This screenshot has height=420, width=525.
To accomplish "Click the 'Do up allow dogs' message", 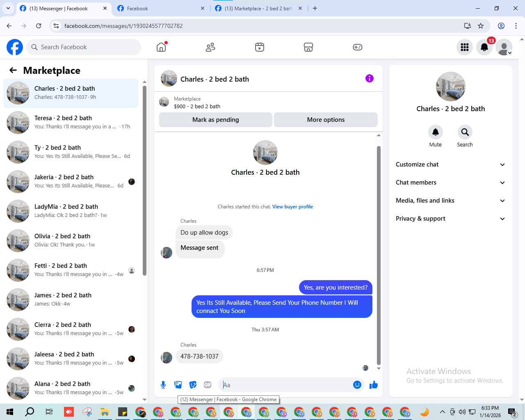I will [204, 233].
